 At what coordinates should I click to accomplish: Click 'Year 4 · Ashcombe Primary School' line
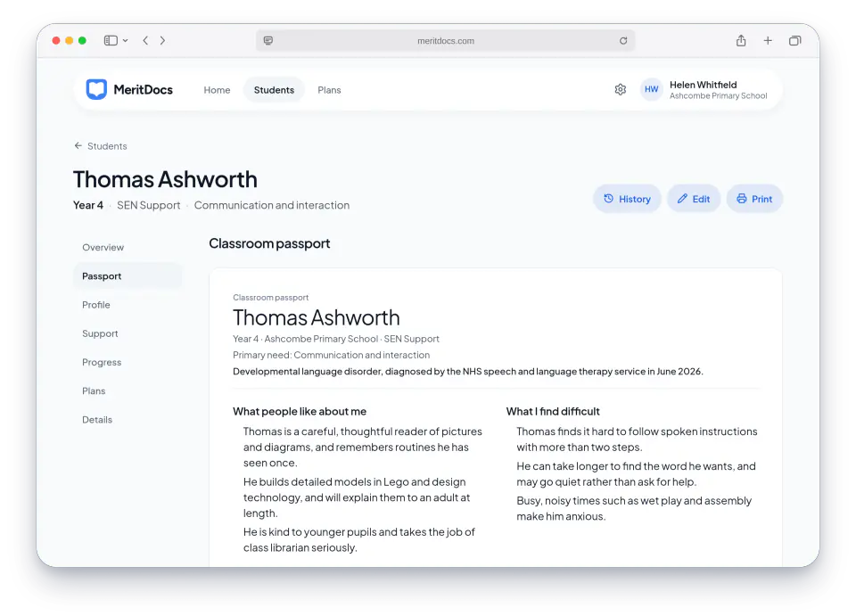tap(336, 339)
